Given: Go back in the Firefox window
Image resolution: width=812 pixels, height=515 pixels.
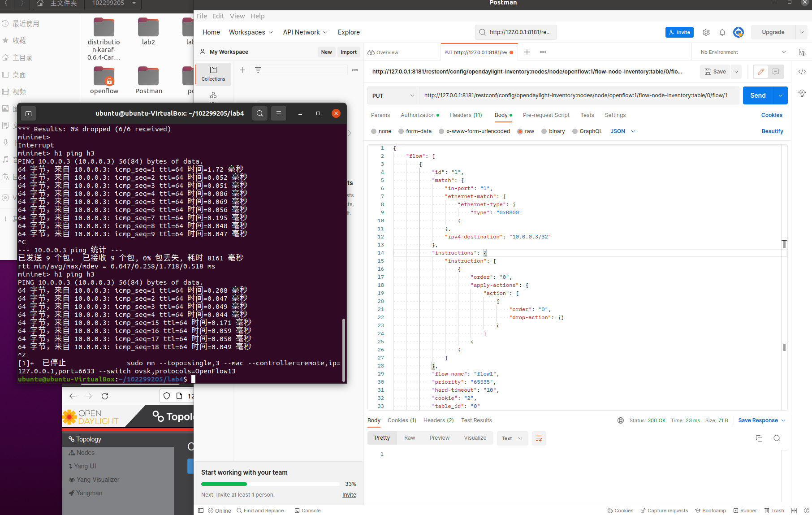Looking at the screenshot, I should pyautogui.click(x=73, y=396).
